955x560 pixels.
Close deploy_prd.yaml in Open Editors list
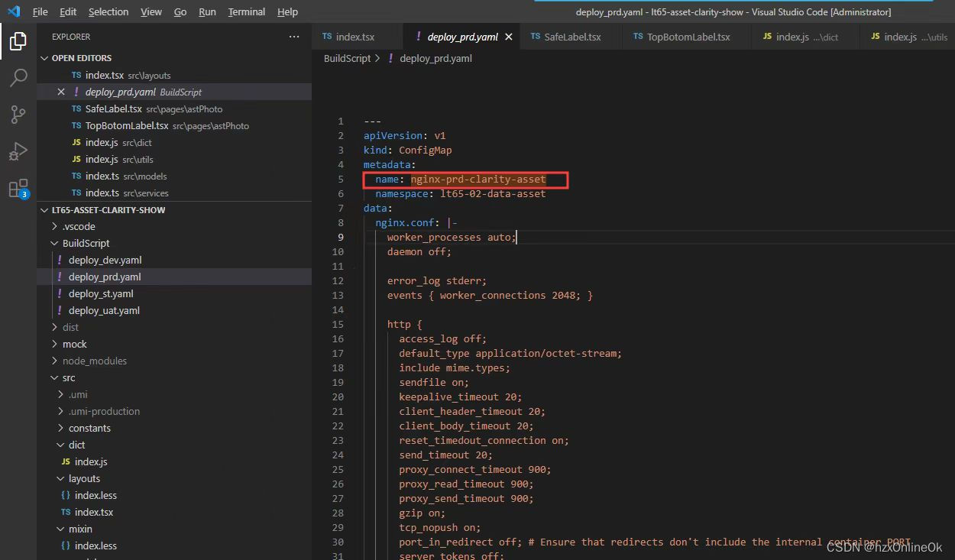[61, 92]
